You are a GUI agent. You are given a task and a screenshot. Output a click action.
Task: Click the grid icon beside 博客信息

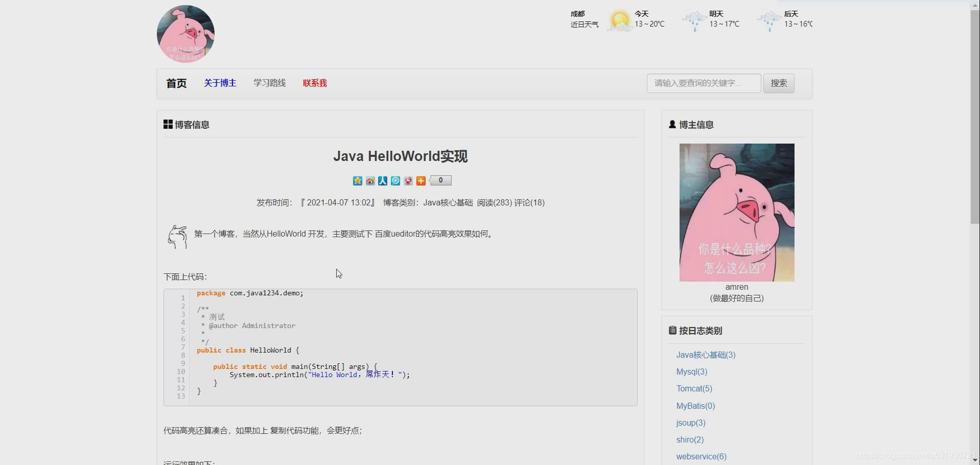168,124
